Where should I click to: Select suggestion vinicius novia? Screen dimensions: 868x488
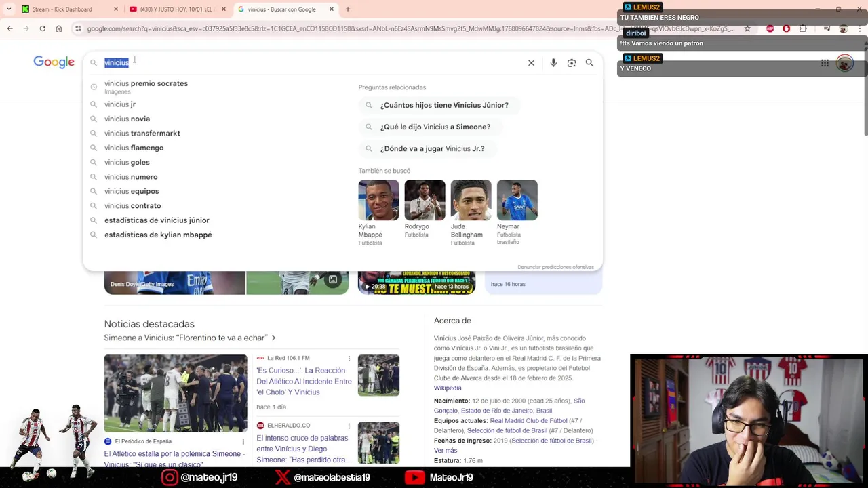pyautogui.click(x=127, y=119)
